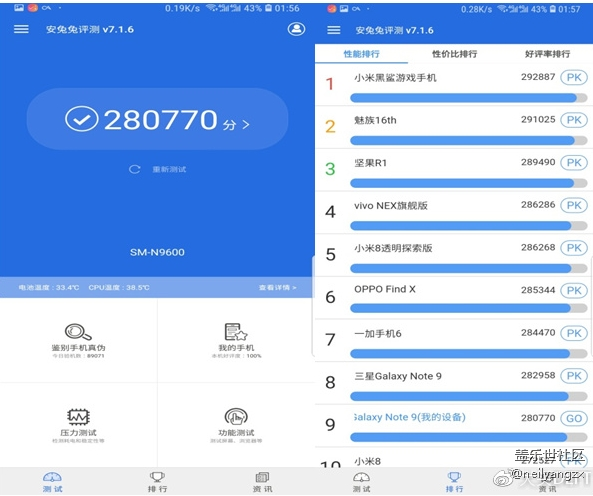593x496 pixels.
Task: Click score 291025 value
Action: coord(538,120)
